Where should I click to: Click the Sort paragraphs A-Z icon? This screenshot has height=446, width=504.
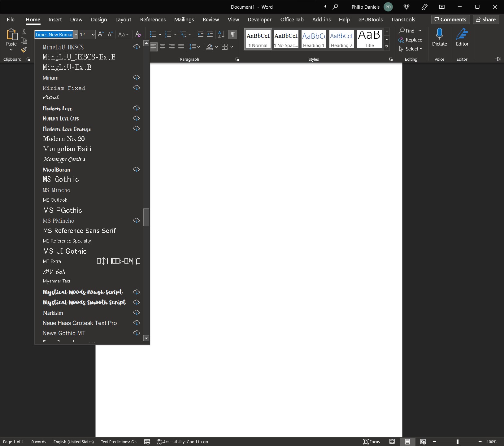point(221,34)
